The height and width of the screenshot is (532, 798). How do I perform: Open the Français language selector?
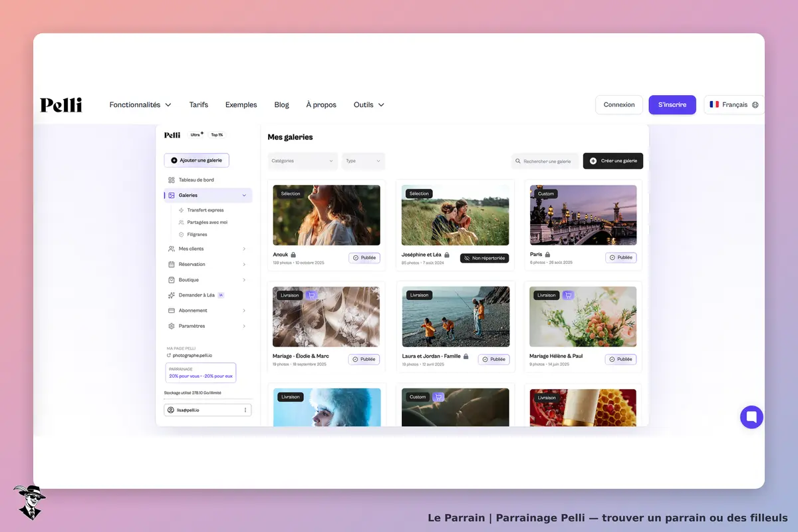734,105
